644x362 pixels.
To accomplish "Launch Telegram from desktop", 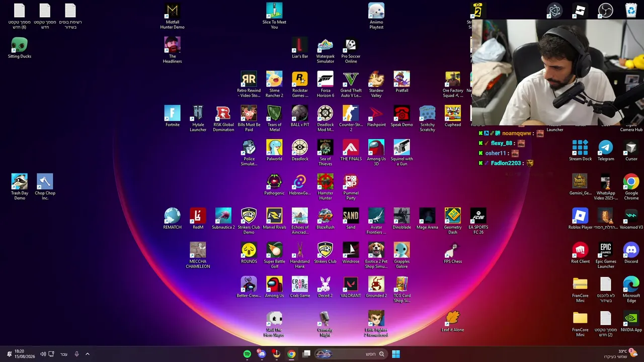I will pyautogui.click(x=606, y=150).
